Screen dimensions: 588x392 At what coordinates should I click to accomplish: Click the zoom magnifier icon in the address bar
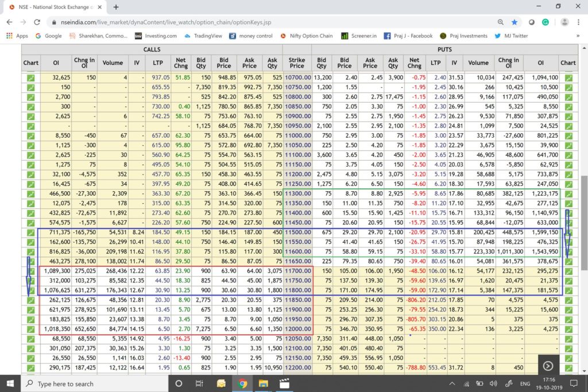(x=501, y=22)
